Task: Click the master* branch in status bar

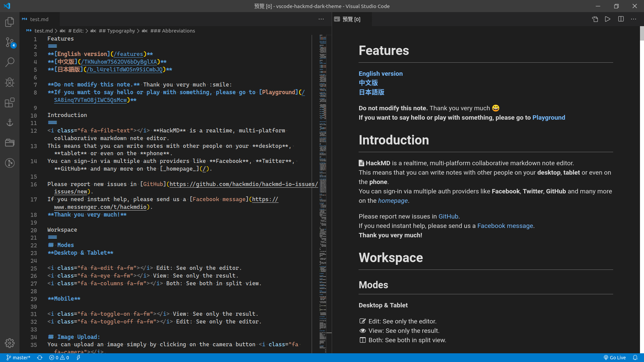Action: pos(18,358)
